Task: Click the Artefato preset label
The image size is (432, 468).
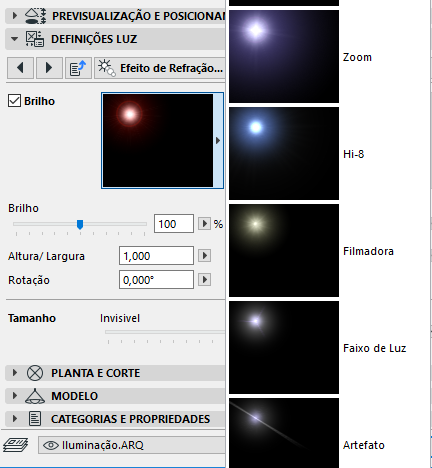Action: tap(364, 445)
